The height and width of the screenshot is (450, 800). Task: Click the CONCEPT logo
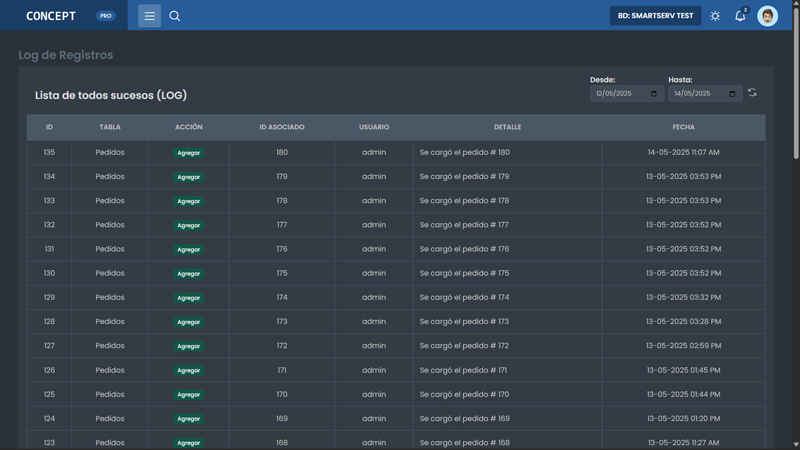[x=51, y=16]
